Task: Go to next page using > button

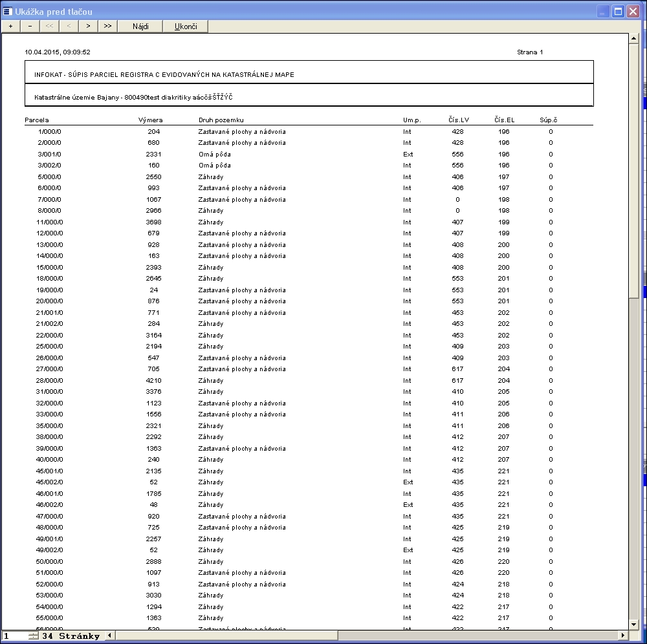Action: 88,27
